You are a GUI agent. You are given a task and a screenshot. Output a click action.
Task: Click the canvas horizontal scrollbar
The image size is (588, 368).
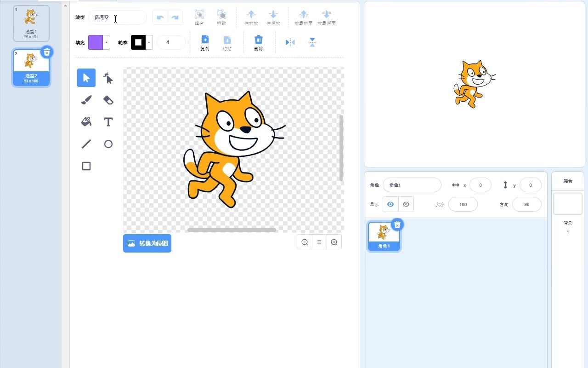[x=232, y=230]
